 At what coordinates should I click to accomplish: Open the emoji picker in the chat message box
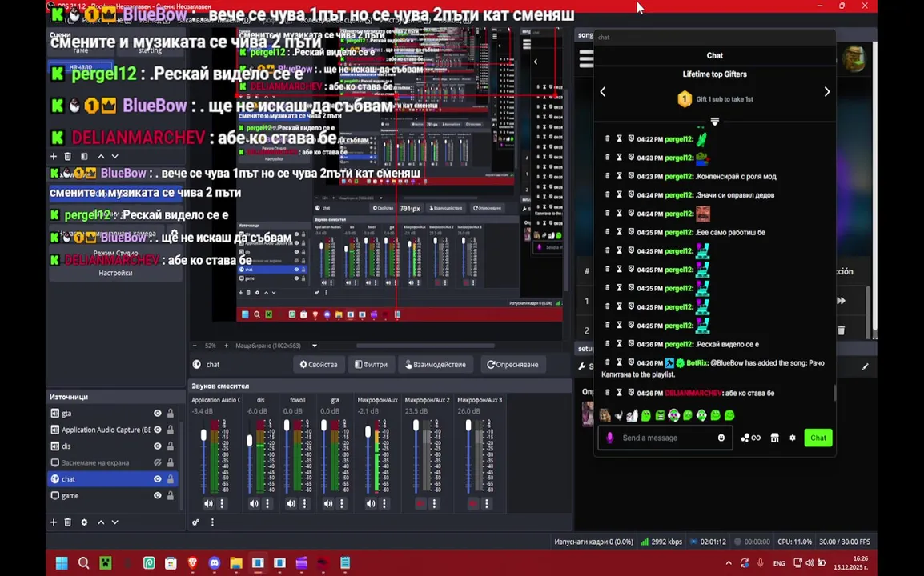tap(721, 438)
